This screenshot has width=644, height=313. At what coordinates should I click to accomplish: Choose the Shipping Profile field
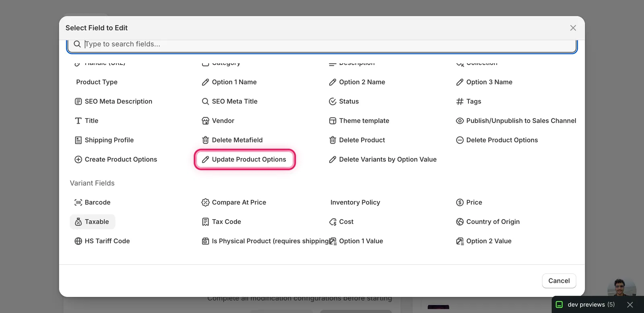(104, 140)
